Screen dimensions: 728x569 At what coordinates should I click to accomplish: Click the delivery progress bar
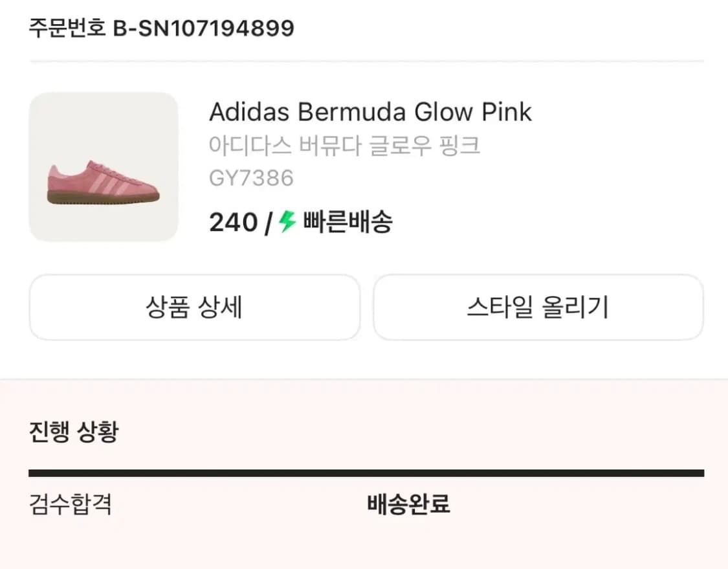[x=364, y=471]
